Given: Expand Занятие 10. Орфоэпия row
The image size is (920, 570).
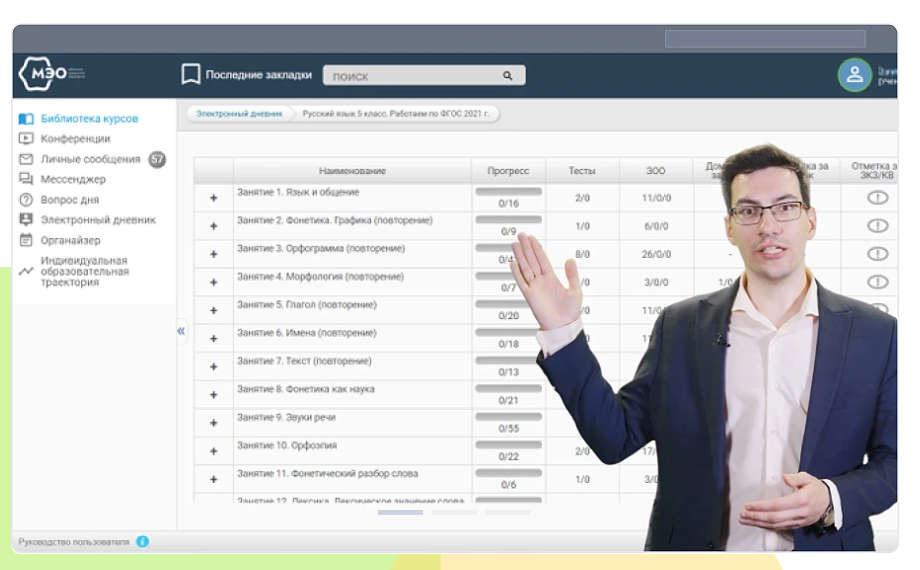Looking at the screenshot, I should [x=213, y=451].
